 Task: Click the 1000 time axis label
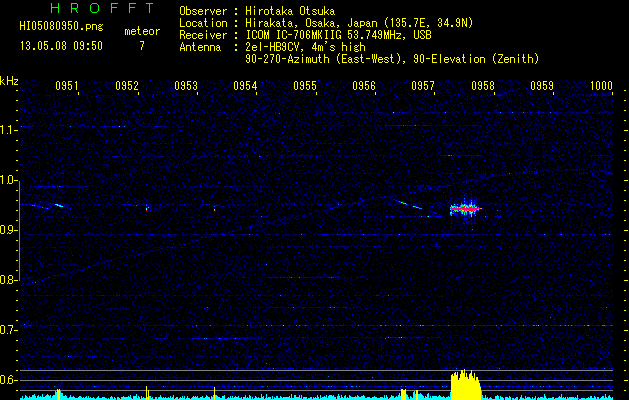click(601, 86)
